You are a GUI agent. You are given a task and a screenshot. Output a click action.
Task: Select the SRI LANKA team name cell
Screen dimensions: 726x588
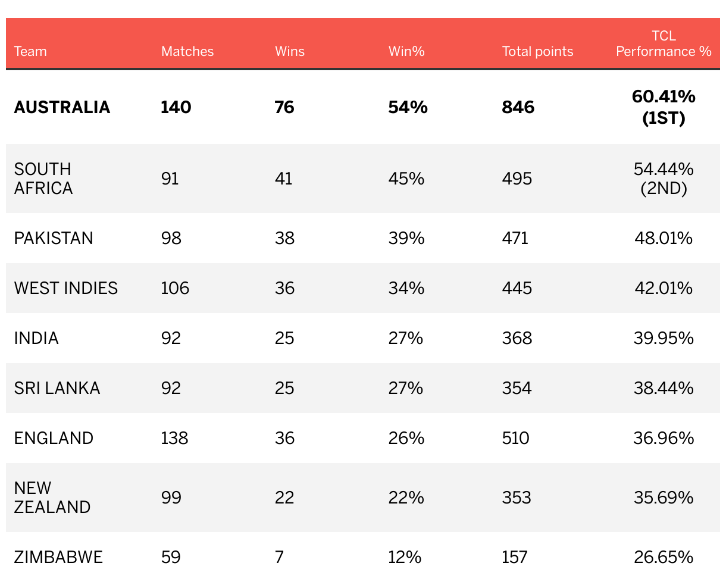[57, 388]
